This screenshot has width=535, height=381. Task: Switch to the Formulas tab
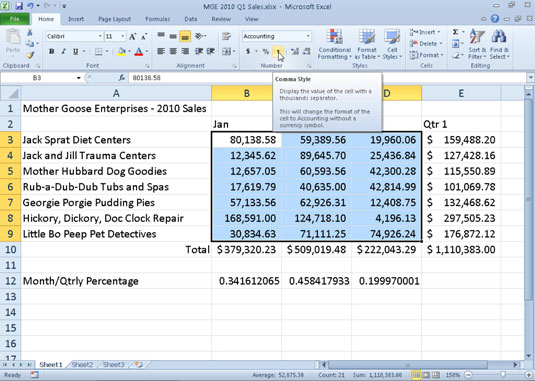pyautogui.click(x=157, y=19)
